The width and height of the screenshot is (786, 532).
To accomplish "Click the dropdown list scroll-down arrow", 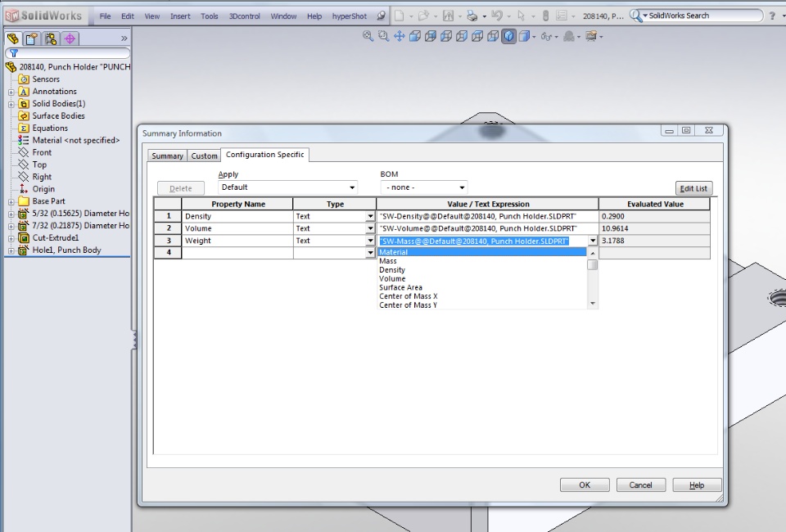I will pyautogui.click(x=593, y=304).
